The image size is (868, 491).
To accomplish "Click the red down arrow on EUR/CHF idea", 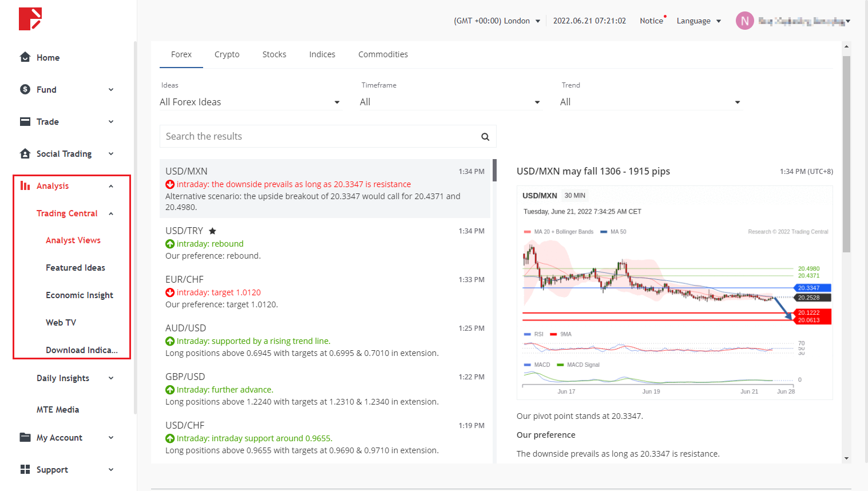I will click(170, 292).
